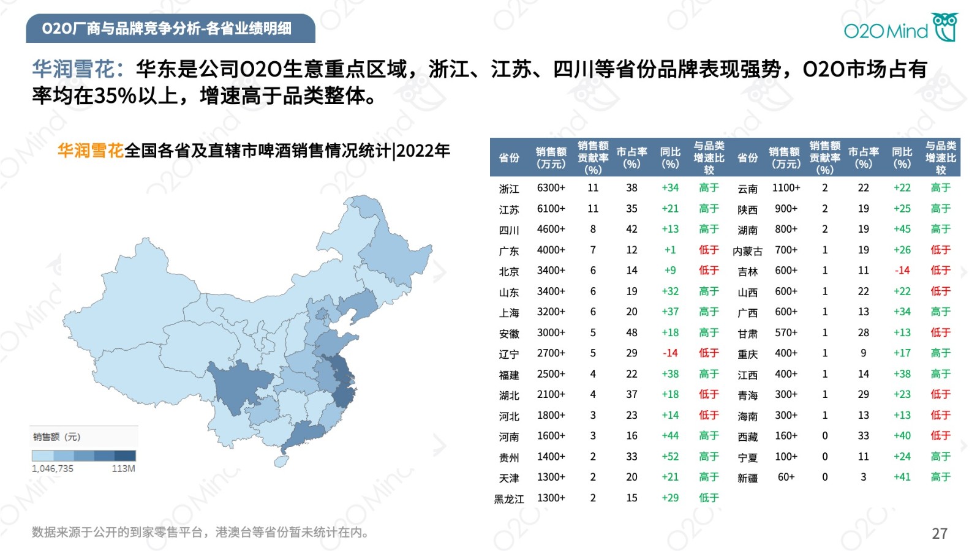Click the page number 27
Viewport: 980px width, 551px height.
pos(940,533)
